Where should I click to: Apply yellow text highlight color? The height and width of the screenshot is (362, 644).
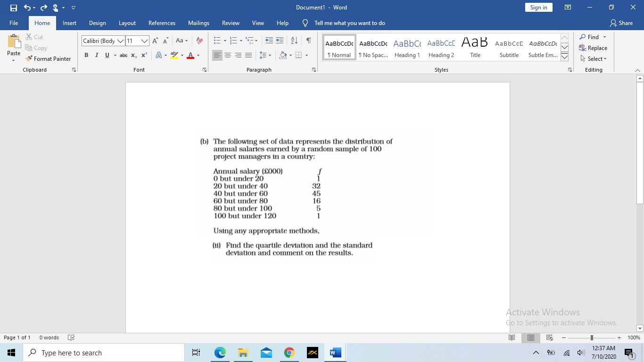174,55
